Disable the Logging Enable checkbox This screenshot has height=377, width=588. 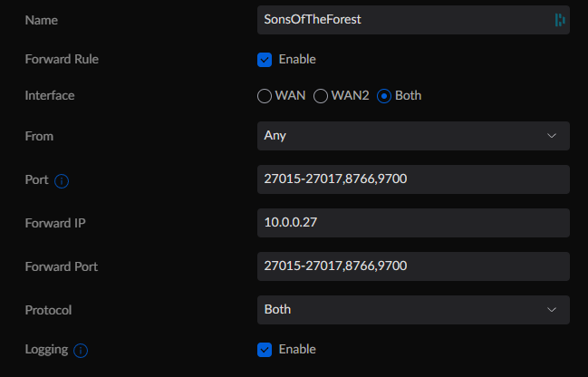(x=265, y=350)
